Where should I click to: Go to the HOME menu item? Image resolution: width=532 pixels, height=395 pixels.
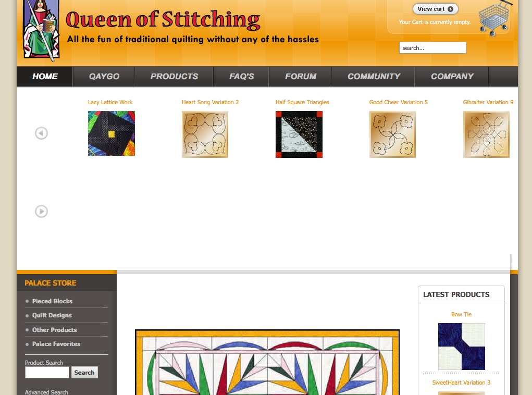45,77
